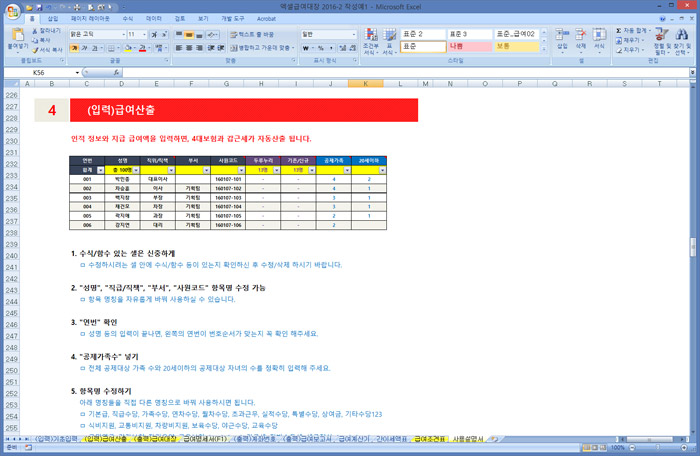Click the text orientation icon
Image resolution: width=700 pixels, height=456 pixels.
[212, 34]
